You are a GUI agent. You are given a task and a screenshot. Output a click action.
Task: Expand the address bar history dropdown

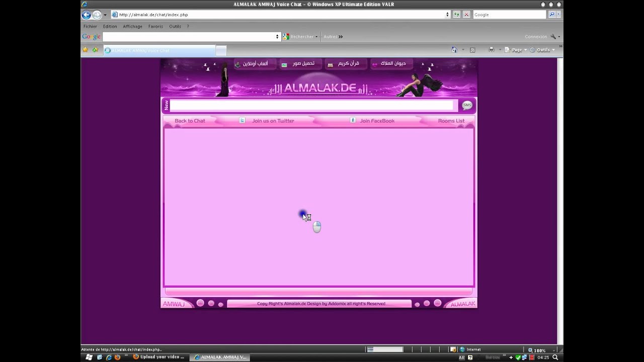[x=447, y=15]
